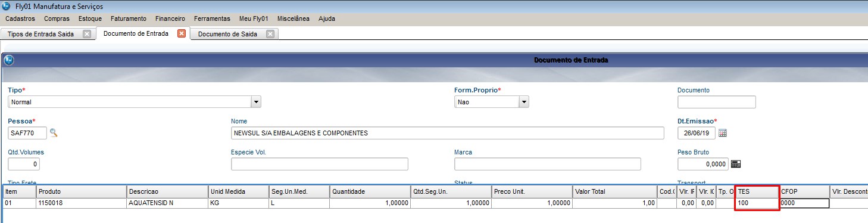The width and height of the screenshot is (868, 223).
Task: Expand the Tipo dropdown showing Normal
Action: tap(257, 102)
